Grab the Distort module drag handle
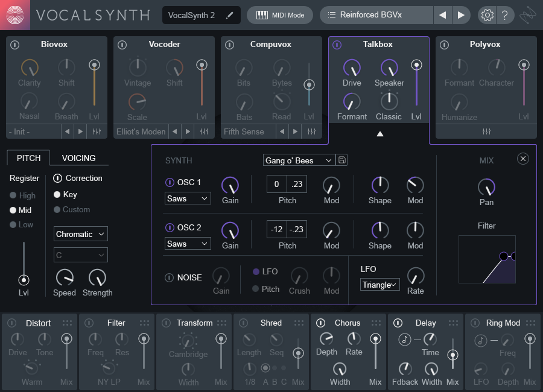Screen dimensions: 543x392 [67, 323]
